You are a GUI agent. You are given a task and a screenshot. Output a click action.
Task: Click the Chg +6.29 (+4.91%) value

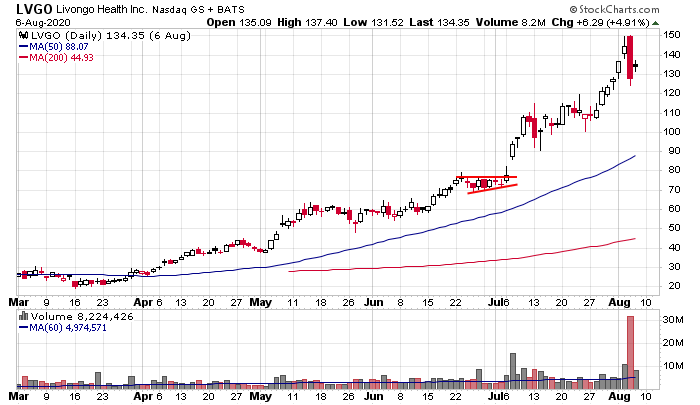pos(600,22)
